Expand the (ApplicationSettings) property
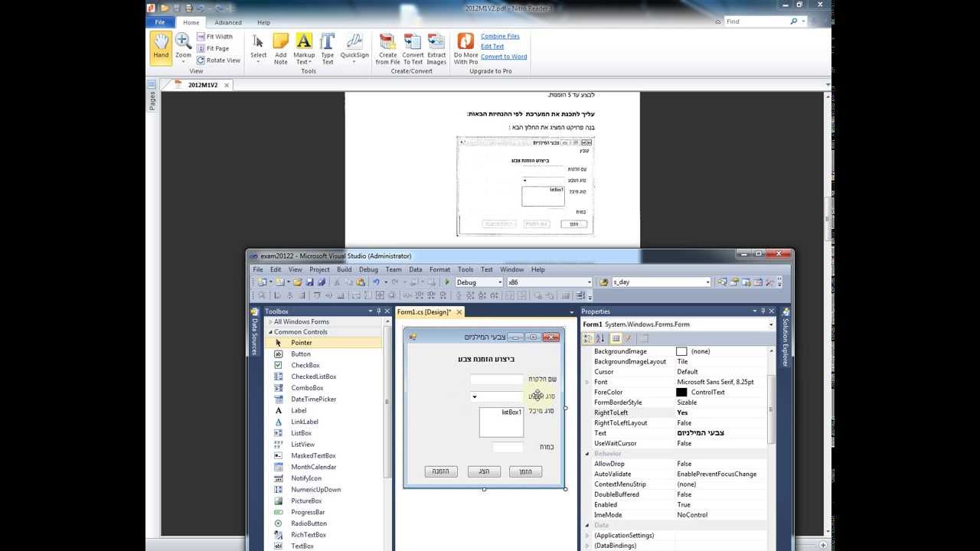Screen dimensions: 980x551 pos(587,536)
